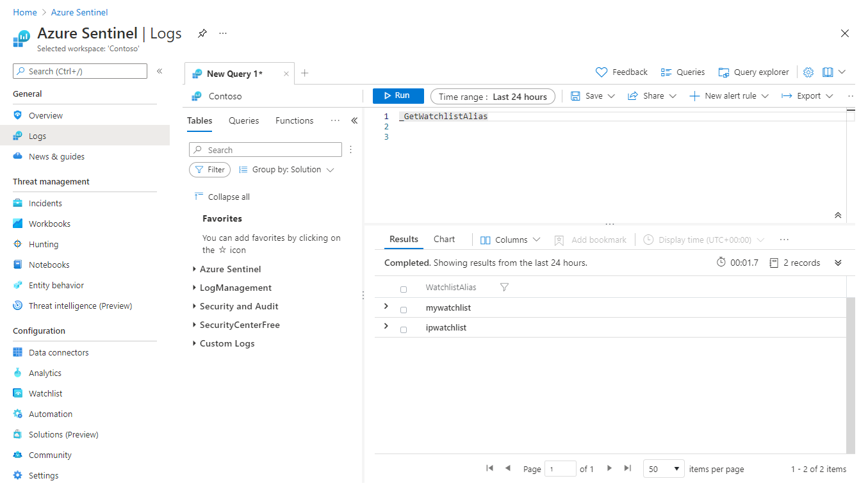
Task: Collapse the left navigation menu chevron
Action: click(x=160, y=71)
